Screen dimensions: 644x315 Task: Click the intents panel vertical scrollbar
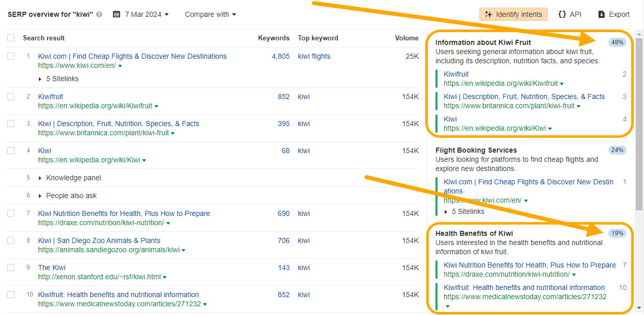click(639, 123)
